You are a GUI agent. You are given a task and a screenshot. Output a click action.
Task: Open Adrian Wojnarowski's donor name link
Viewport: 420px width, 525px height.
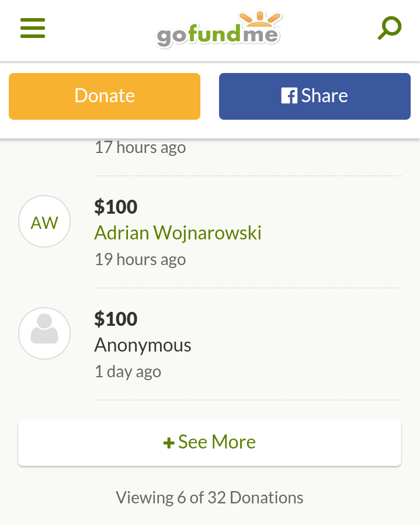coord(178,233)
